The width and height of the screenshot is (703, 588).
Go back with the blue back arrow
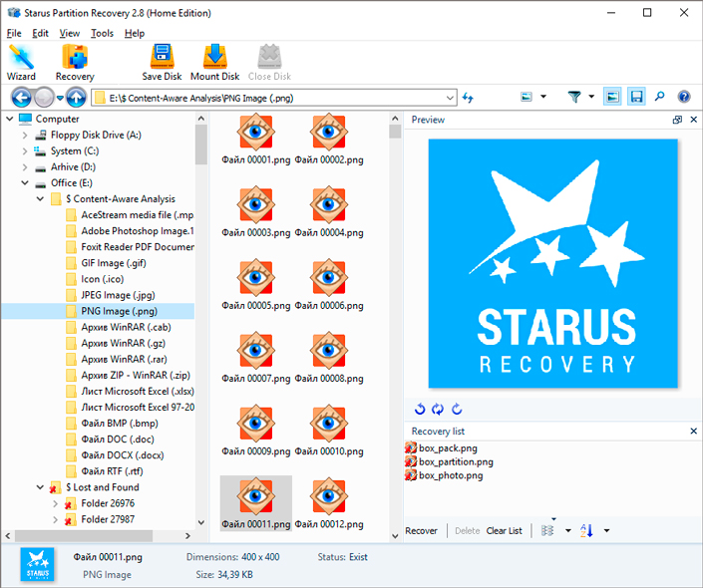click(x=21, y=97)
